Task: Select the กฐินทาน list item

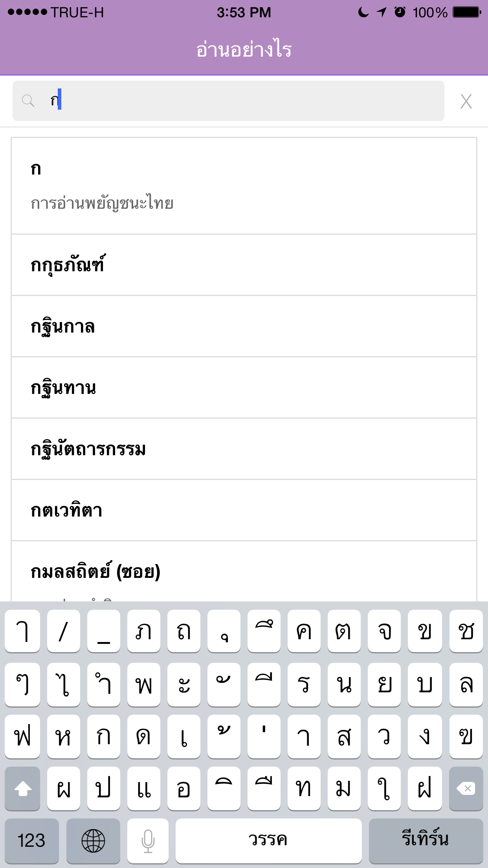Action: [244, 388]
